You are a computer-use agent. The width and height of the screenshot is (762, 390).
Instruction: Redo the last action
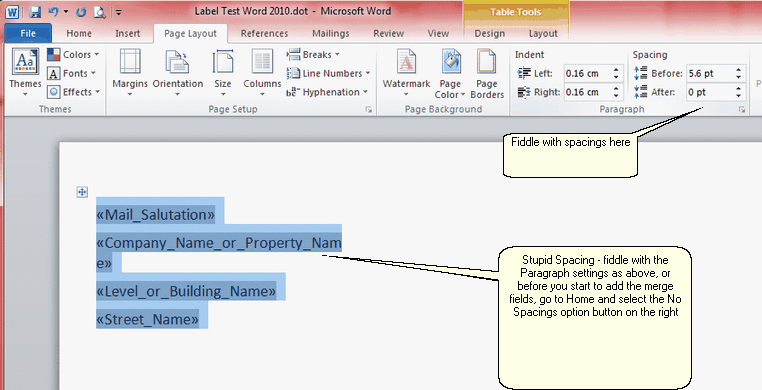pyautogui.click(x=81, y=12)
